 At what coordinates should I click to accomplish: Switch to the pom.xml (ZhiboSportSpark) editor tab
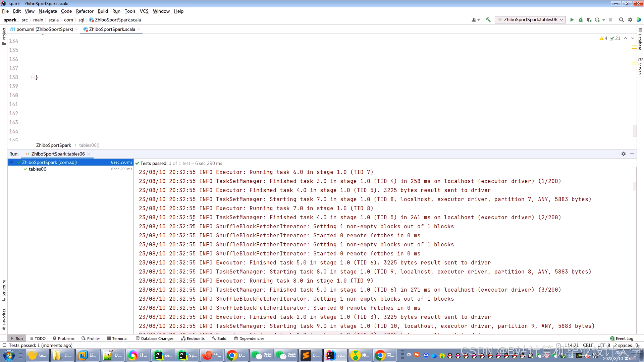pos(44,29)
